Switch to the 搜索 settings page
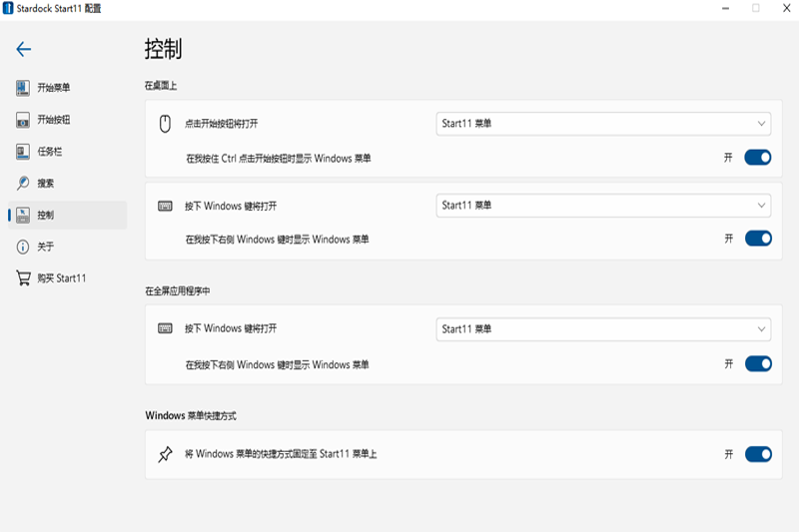 pos(68,184)
